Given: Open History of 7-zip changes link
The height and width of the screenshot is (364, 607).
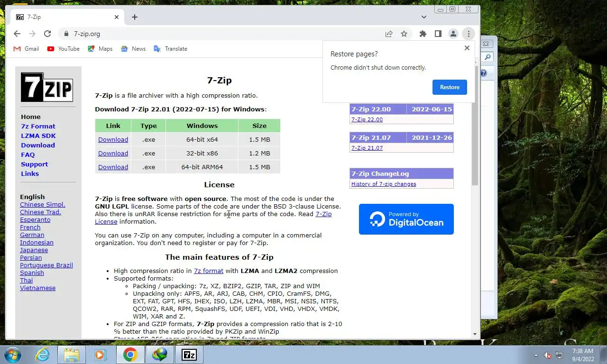Looking at the screenshot, I should [x=384, y=184].
